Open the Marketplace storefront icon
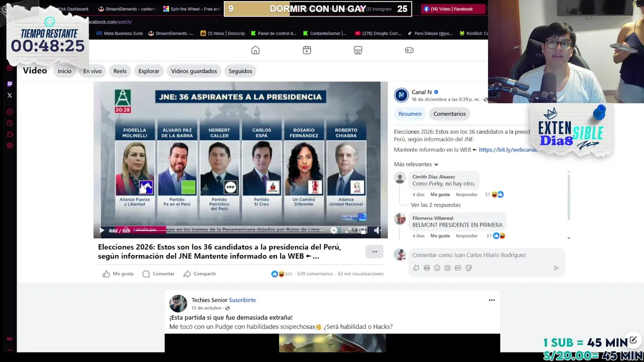The image size is (644, 362). [x=358, y=50]
